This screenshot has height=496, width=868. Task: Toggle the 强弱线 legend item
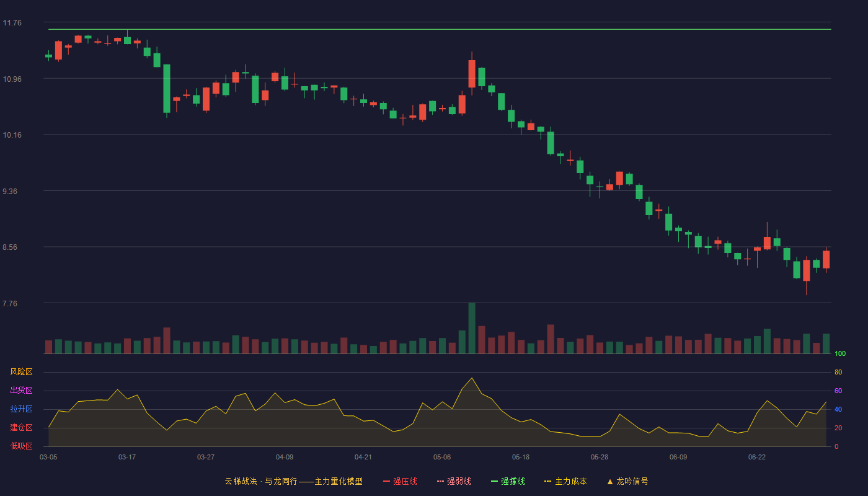454,481
